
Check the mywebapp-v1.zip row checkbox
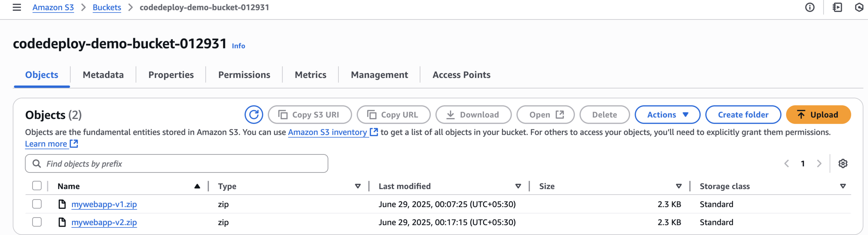click(37, 204)
